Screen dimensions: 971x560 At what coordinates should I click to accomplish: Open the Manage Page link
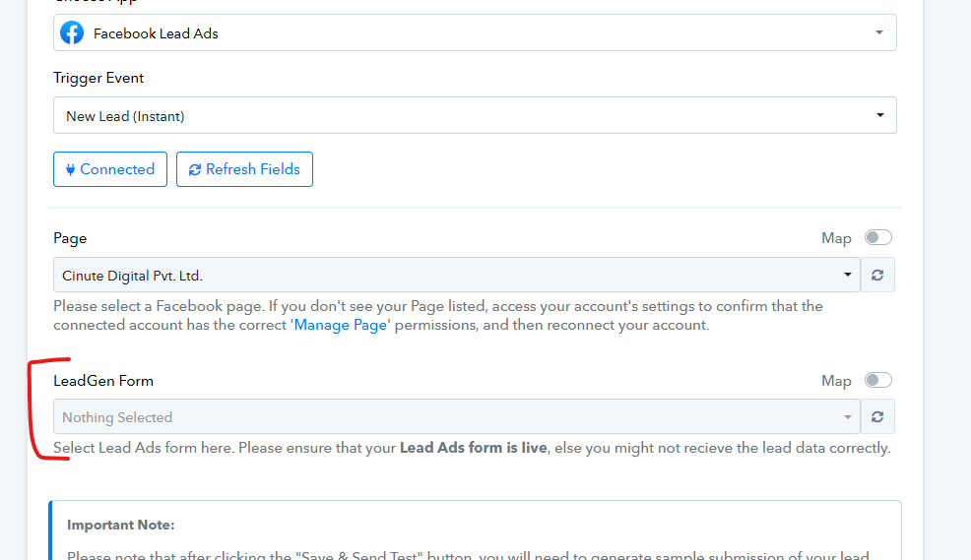point(341,325)
